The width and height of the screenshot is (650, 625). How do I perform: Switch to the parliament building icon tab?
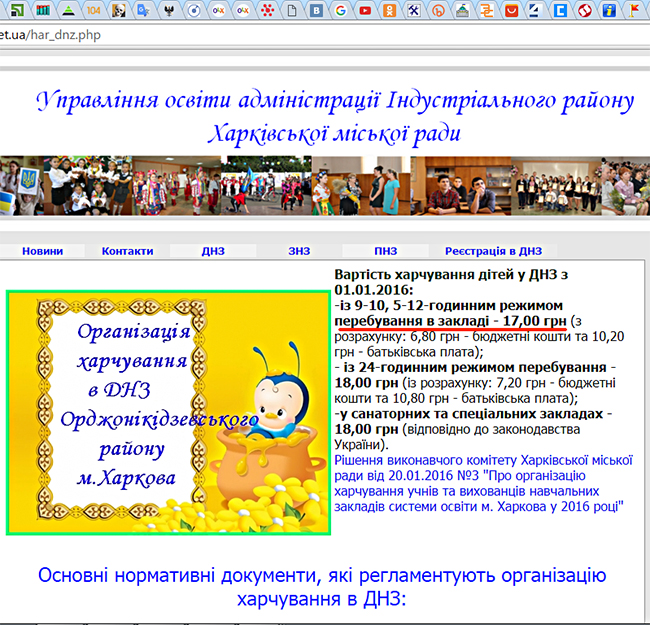[x=462, y=10]
